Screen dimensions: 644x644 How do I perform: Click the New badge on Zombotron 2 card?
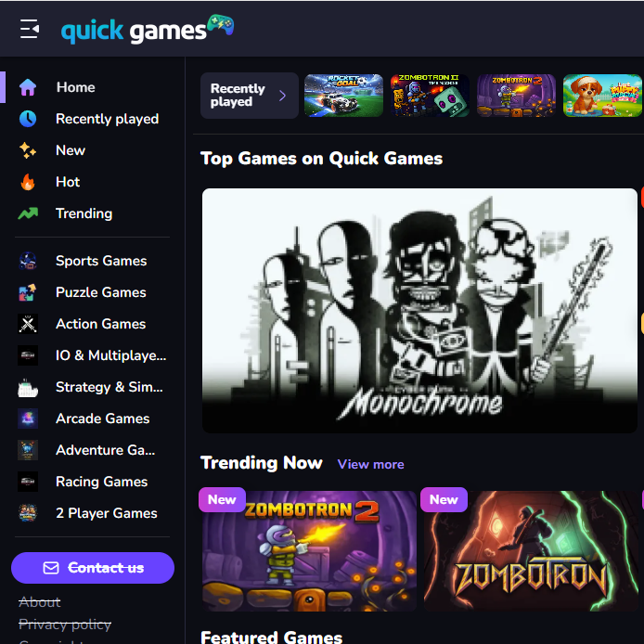222,500
